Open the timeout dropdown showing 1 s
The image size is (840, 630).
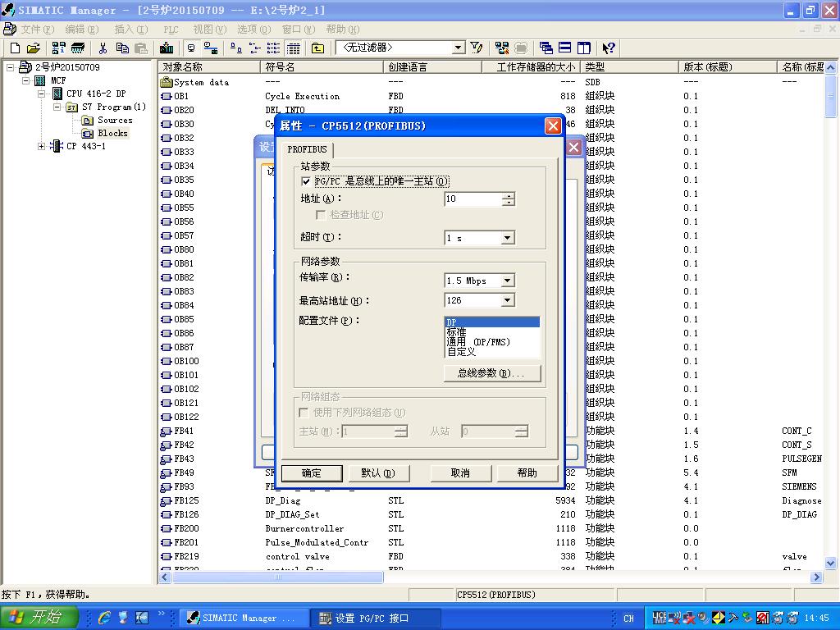507,238
